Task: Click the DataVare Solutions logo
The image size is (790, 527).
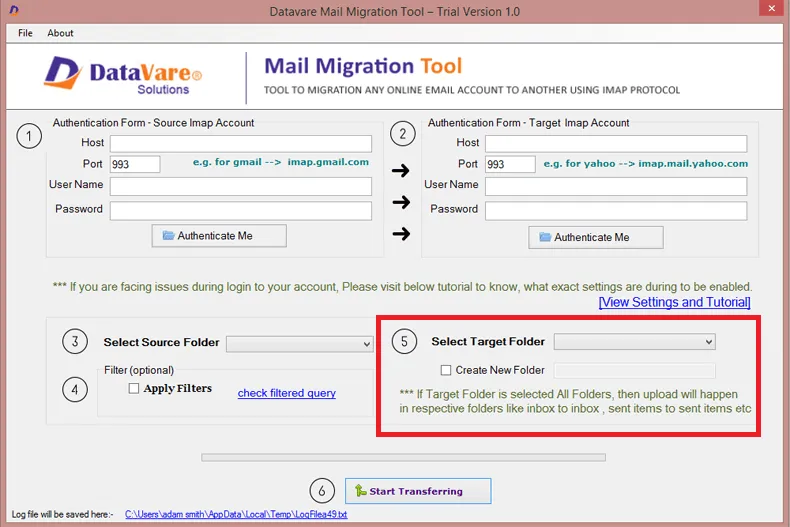Action: pyautogui.click(x=123, y=76)
